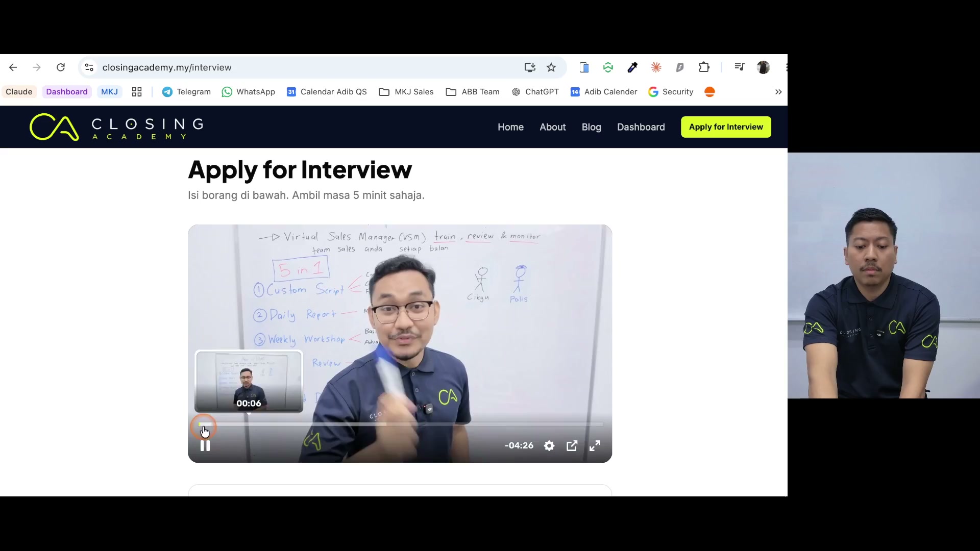Open the About page in navigation

tap(553, 127)
